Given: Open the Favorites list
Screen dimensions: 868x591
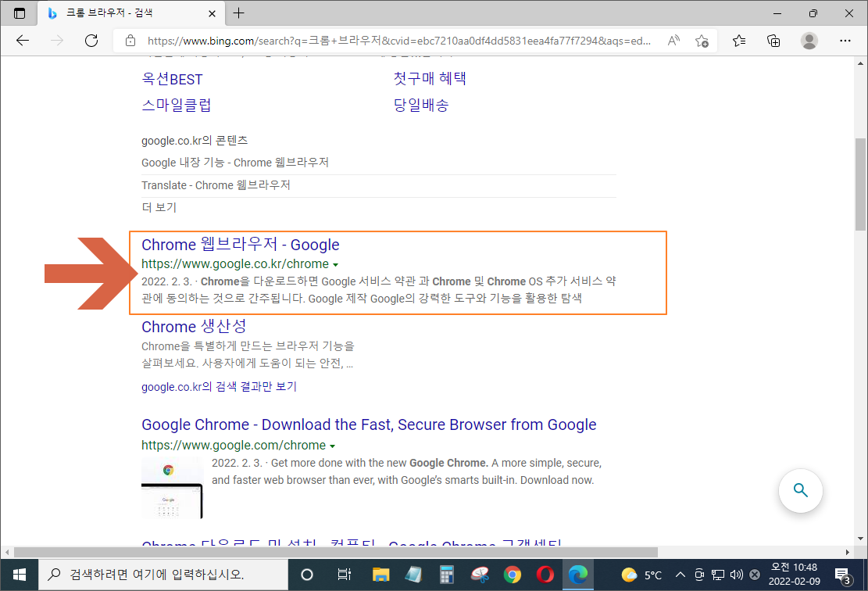Looking at the screenshot, I should click(739, 41).
